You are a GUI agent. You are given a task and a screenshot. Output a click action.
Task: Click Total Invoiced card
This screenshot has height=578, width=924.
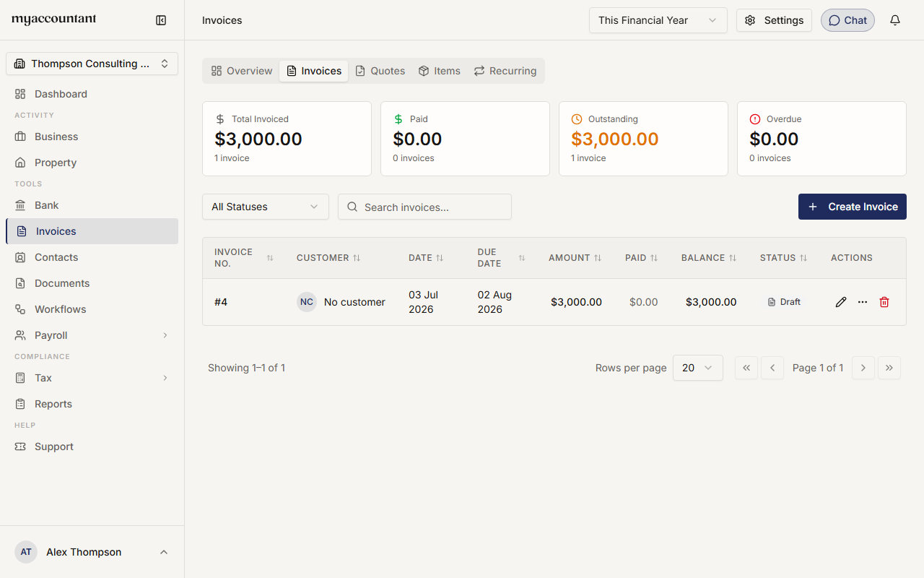coord(287,139)
